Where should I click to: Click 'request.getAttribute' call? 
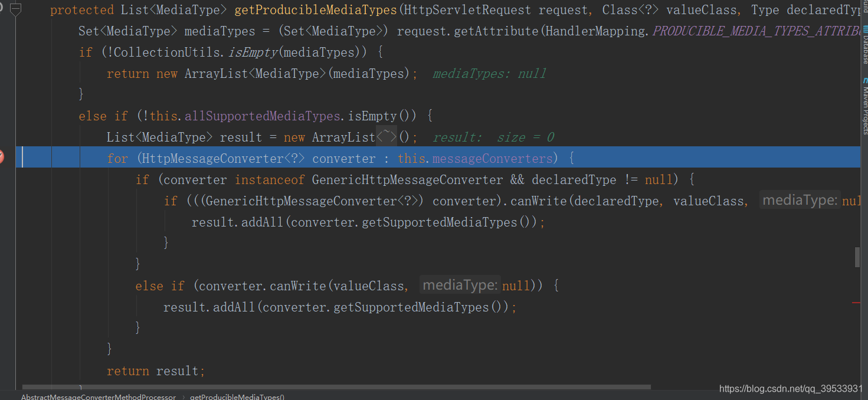[469, 31]
